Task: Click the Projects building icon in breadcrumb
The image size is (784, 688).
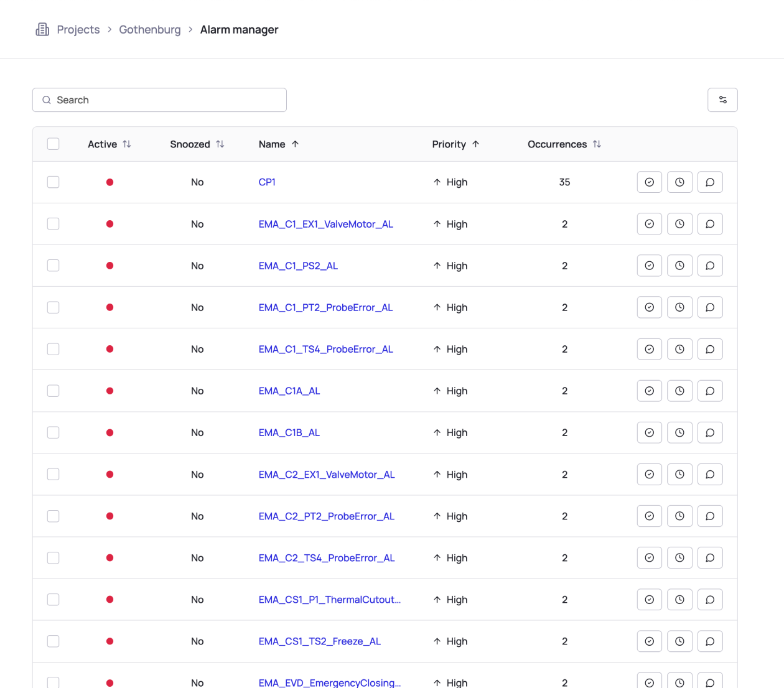Action: (x=42, y=29)
